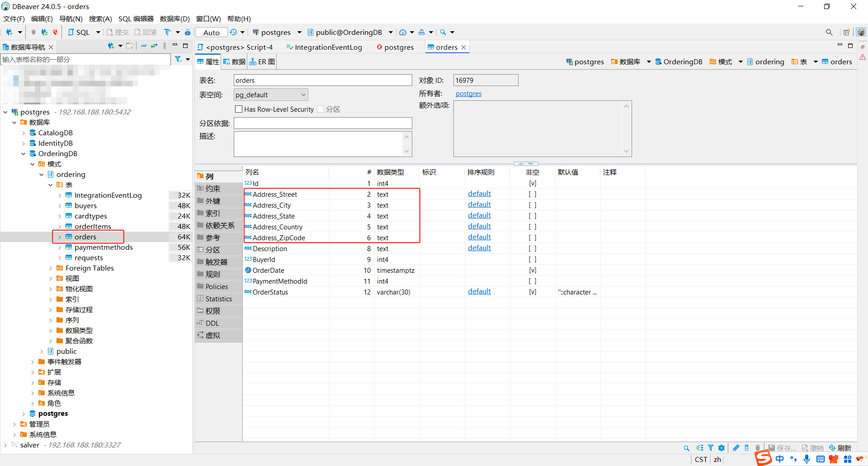
Task: Click the new database connection plug icon
Action: coord(9,32)
